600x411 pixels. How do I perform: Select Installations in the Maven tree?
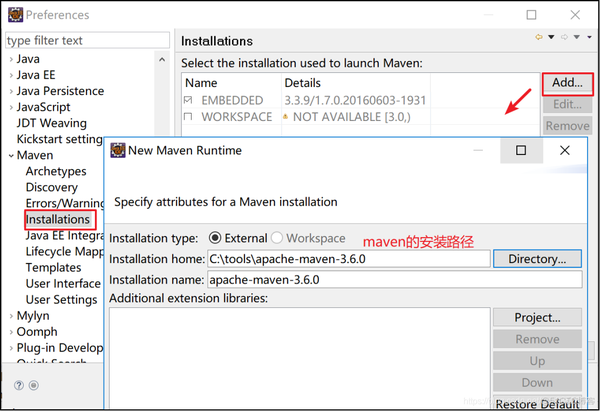coord(58,219)
